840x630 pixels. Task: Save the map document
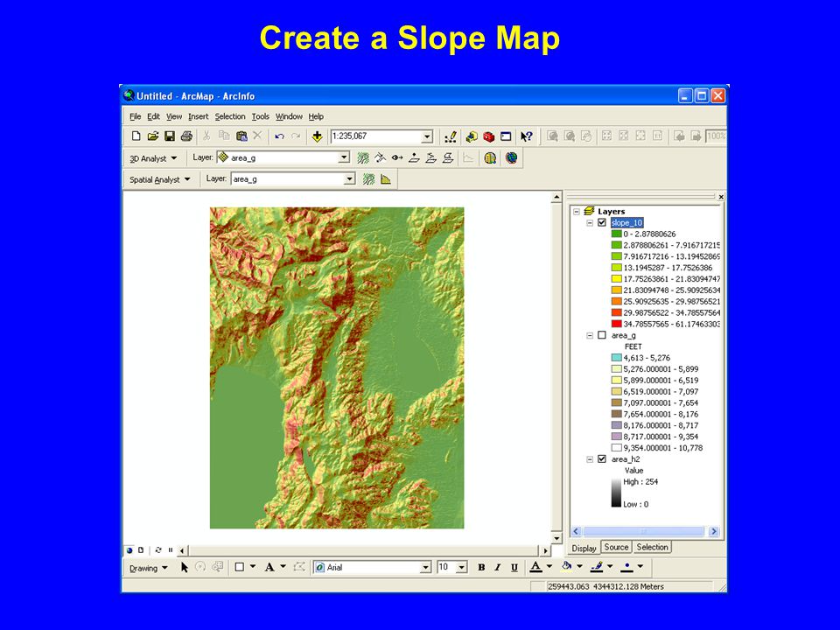170,136
